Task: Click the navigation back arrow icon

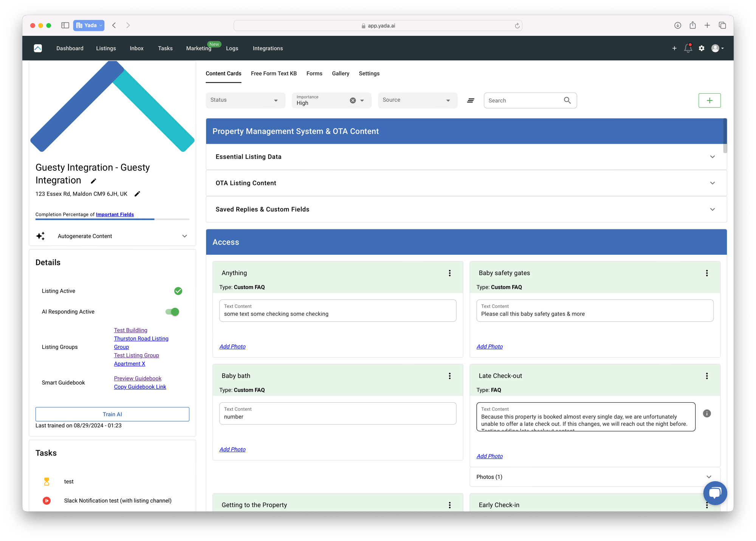Action: coord(115,25)
